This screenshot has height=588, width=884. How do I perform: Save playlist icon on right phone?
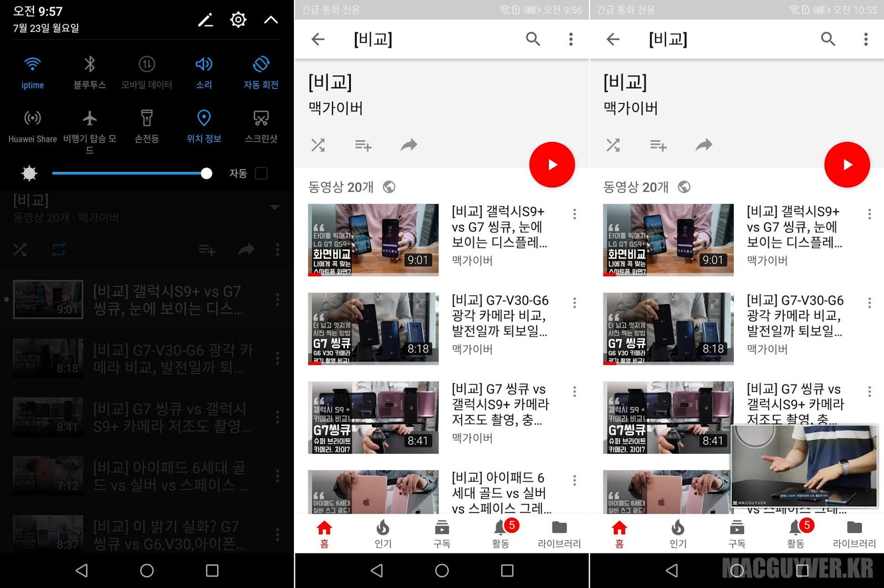[658, 145]
